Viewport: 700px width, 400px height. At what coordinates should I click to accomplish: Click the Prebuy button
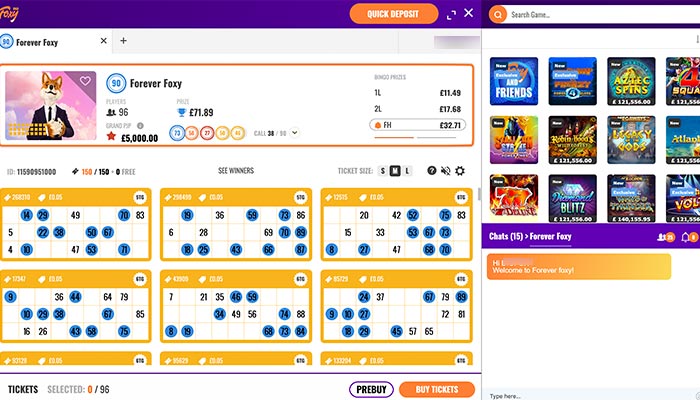click(x=371, y=389)
